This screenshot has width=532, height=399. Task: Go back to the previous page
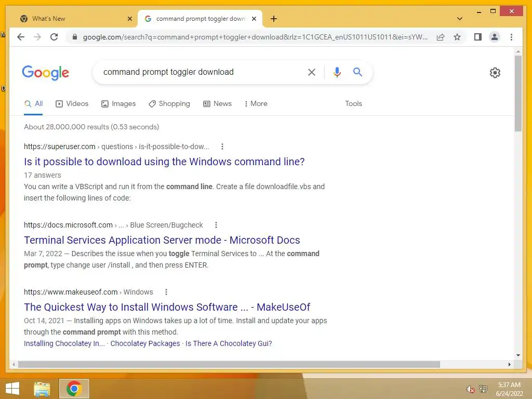point(21,37)
